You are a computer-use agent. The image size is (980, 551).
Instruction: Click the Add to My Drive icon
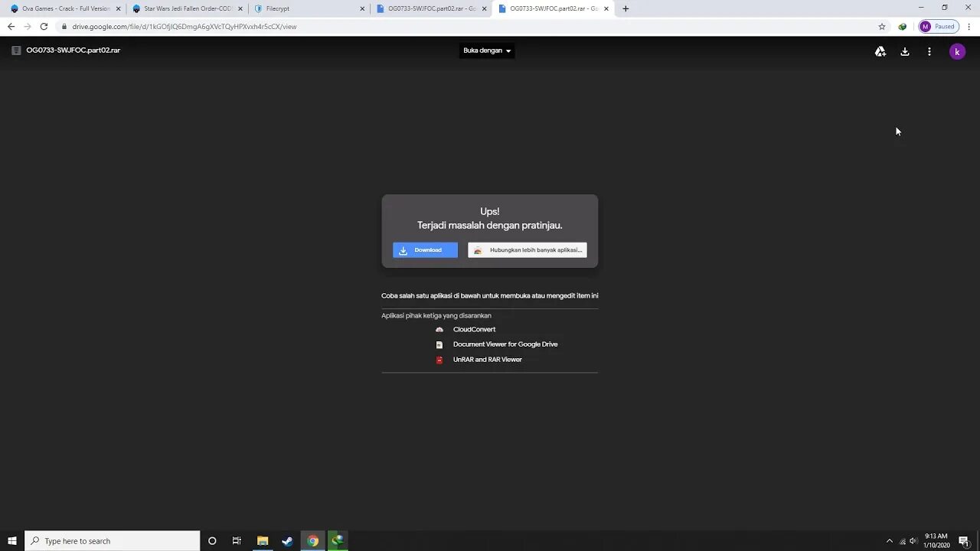pyautogui.click(x=880, y=51)
